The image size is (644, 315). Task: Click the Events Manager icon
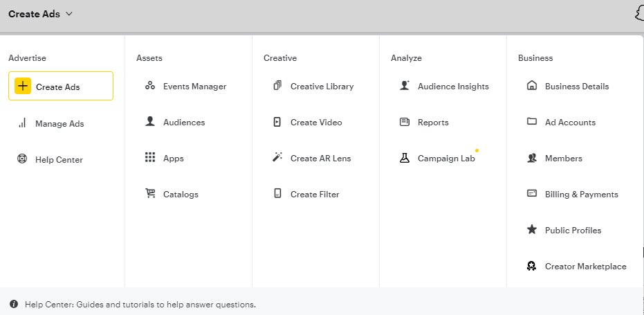point(150,87)
